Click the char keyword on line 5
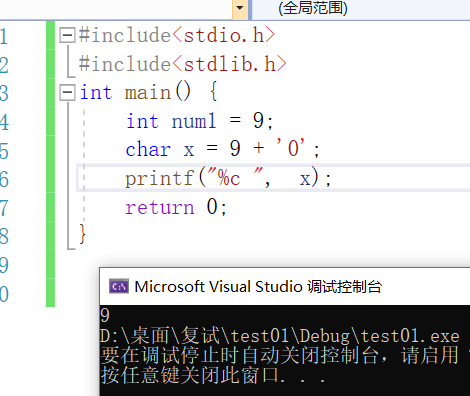The height and width of the screenshot is (396, 470). [148, 149]
